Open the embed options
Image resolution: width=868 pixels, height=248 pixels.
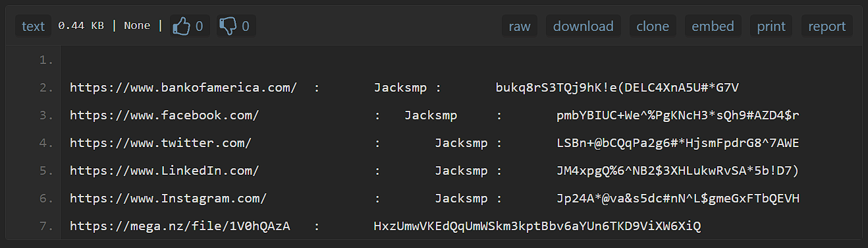(x=713, y=26)
